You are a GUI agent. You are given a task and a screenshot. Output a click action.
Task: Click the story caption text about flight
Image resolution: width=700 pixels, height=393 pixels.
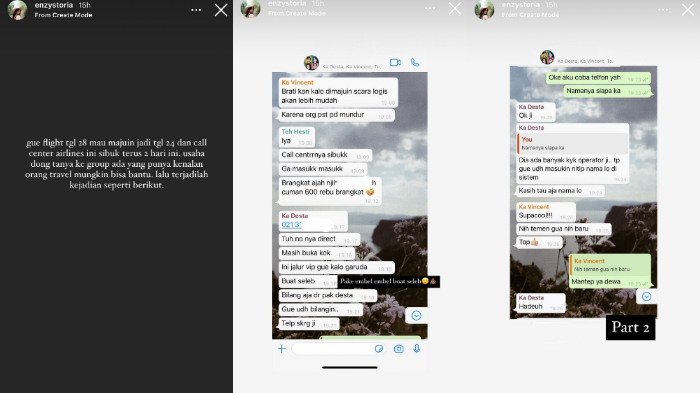[x=117, y=163]
